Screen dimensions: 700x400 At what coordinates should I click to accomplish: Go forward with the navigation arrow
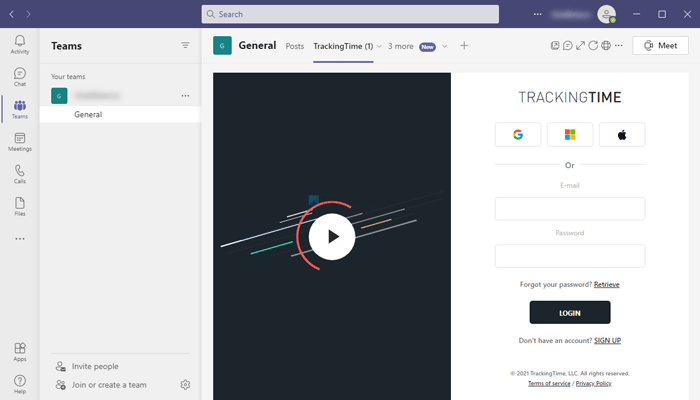click(x=28, y=14)
